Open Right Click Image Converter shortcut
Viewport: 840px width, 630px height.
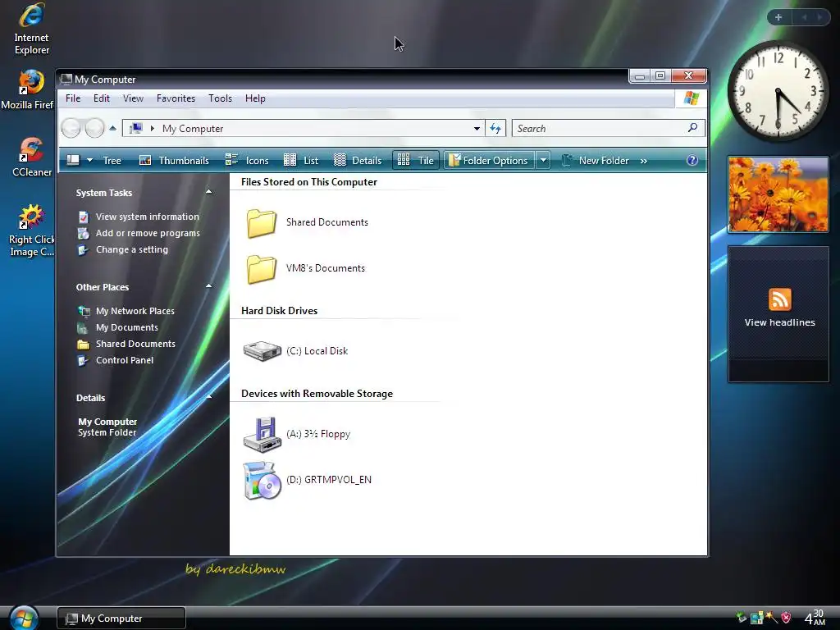[31, 231]
